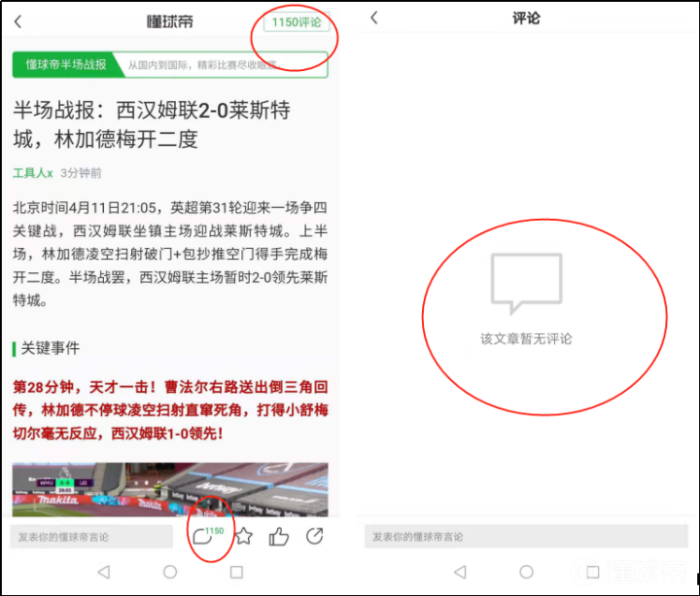The width and height of the screenshot is (700, 596).
Task: Tap the comment input field on article page
Action: tap(91, 537)
